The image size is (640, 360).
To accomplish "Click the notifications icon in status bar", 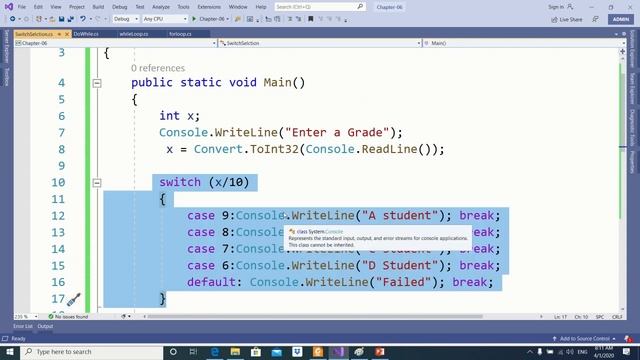I will [628, 338].
